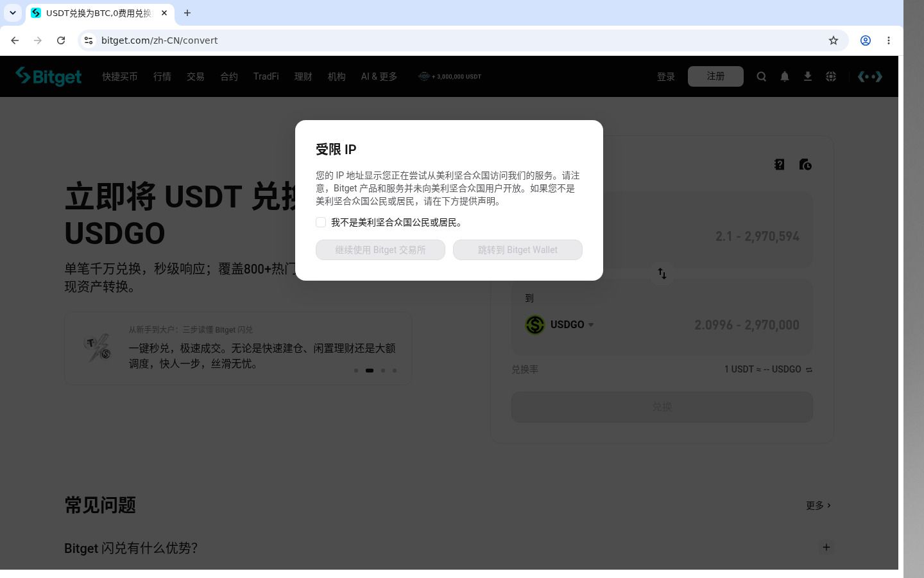
Task: Open the convert history icon
Action: (x=805, y=164)
